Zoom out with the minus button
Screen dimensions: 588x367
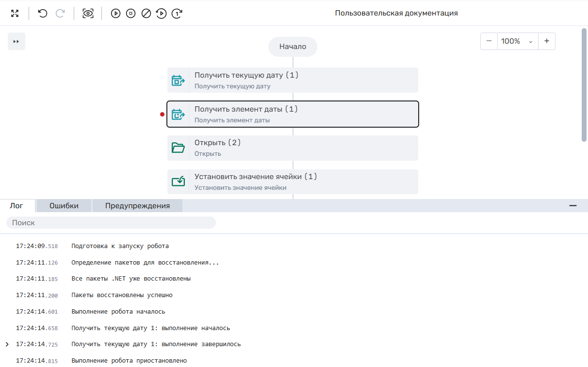[489, 41]
